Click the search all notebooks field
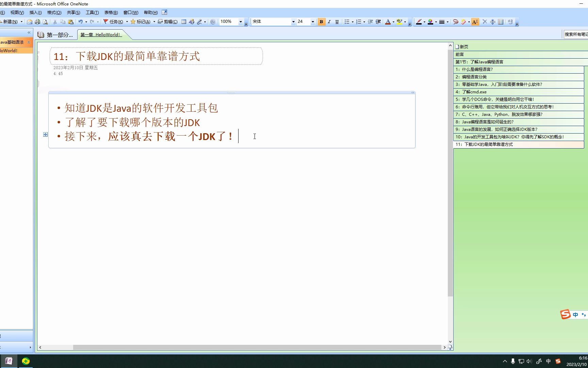This screenshot has width=588, height=368. click(576, 34)
